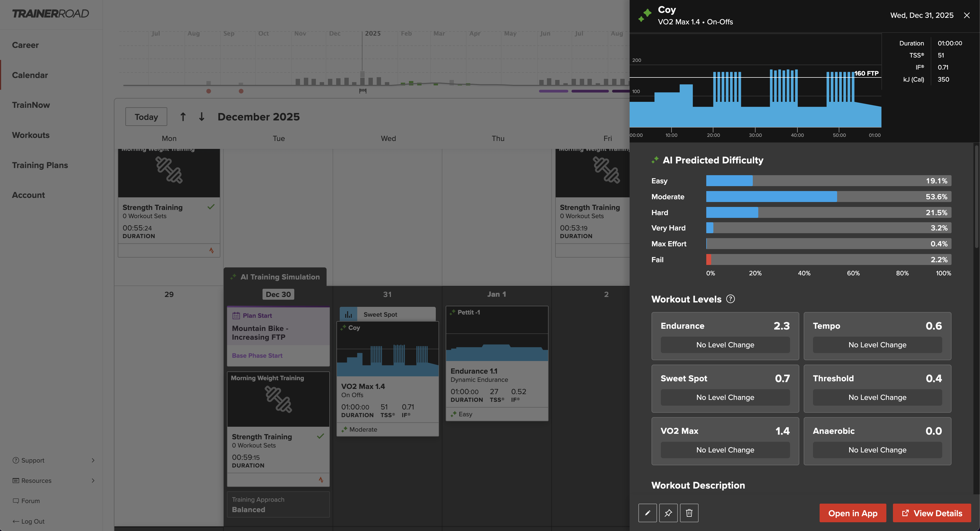
Task: Click the trash delete icon
Action: [689, 513]
